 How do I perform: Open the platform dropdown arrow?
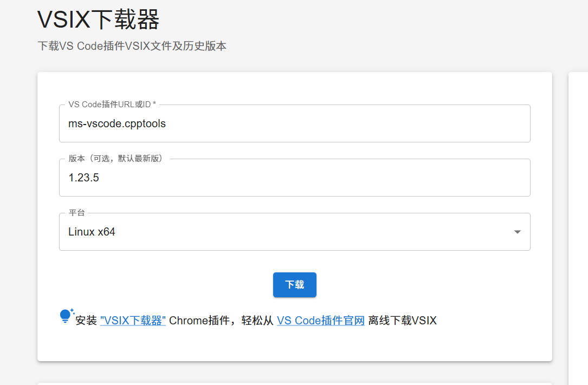517,232
